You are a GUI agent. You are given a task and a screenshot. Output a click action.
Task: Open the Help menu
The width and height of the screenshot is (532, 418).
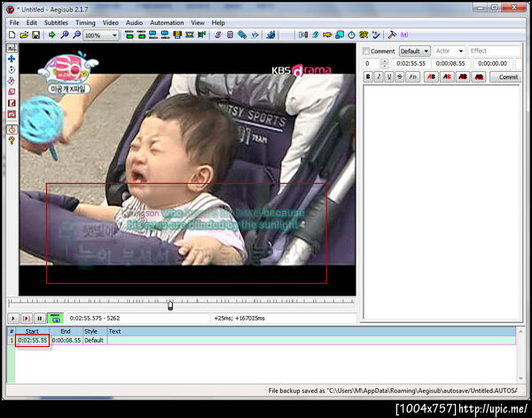(218, 23)
